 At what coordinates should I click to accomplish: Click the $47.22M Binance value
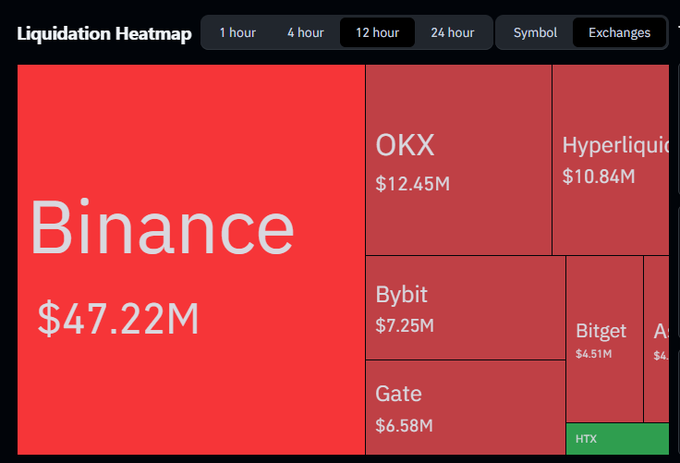(118, 319)
